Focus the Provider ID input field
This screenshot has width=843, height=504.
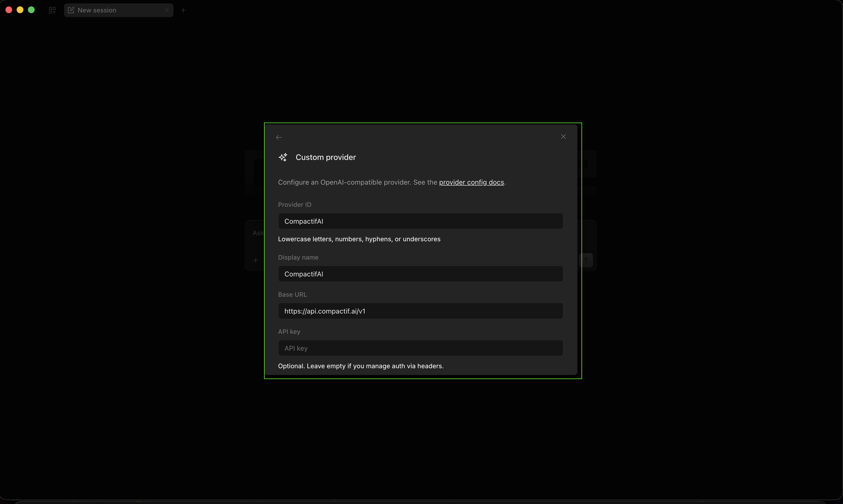420,221
